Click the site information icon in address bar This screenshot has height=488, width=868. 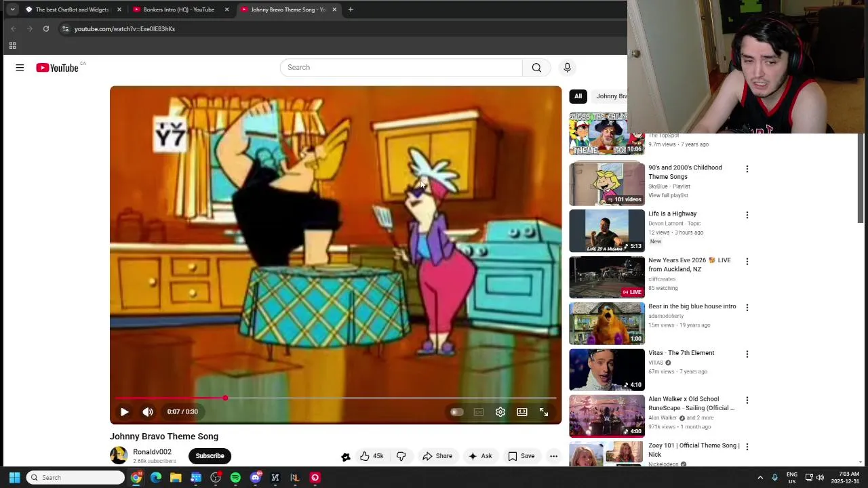click(x=65, y=28)
